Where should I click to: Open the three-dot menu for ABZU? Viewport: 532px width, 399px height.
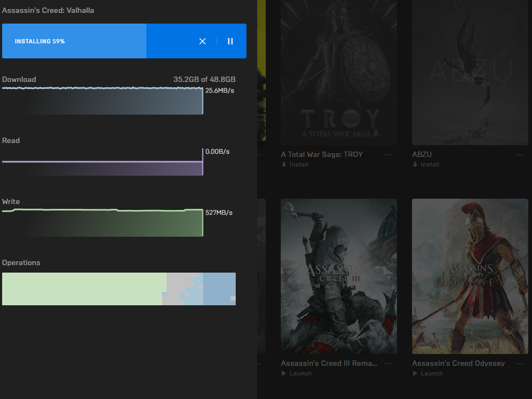pyautogui.click(x=519, y=155)
